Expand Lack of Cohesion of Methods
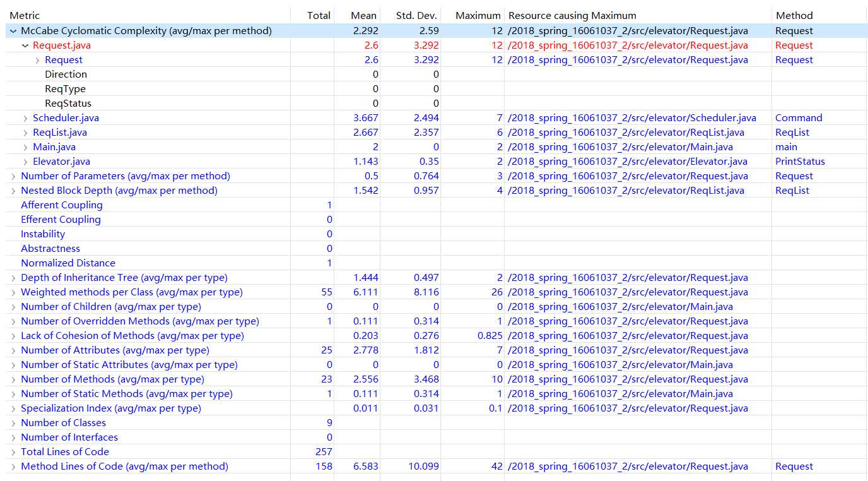Screen dimensions: 868x481 [13, 336]
